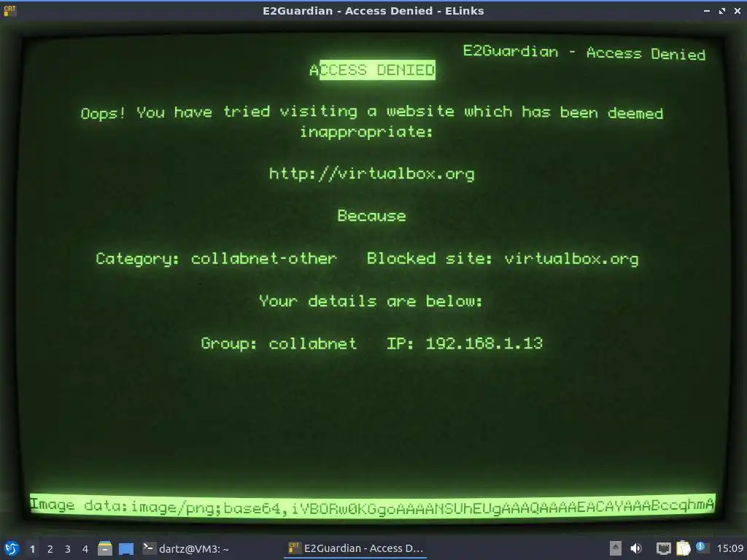Click the update notification tray icon
747x560 pixels.
coord(701,548)
